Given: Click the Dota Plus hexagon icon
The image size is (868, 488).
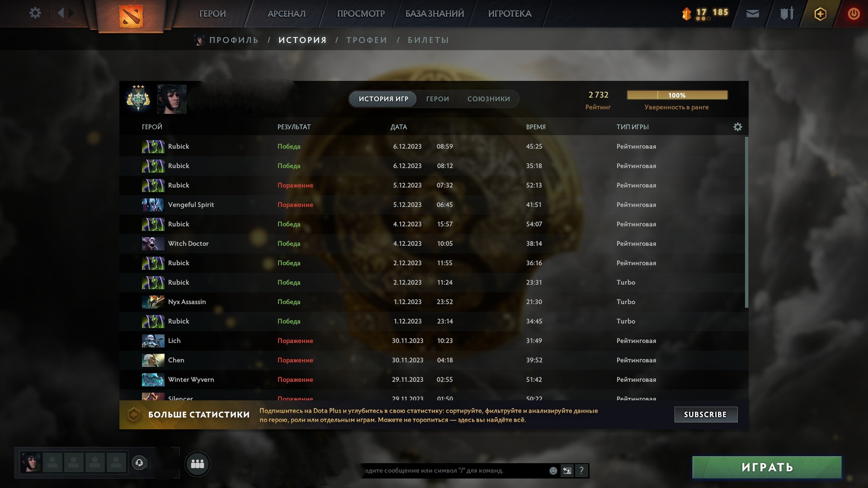Looking at the screenshot, I should [x=820, y=14].
